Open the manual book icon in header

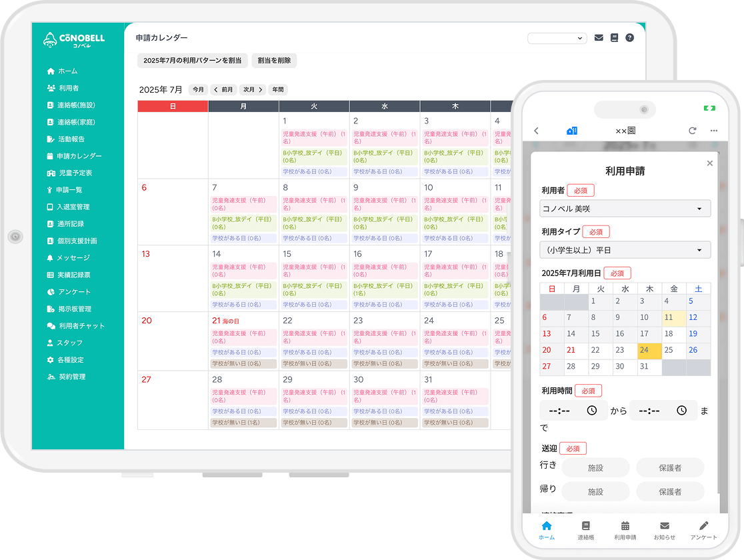[x=614, y=38]
